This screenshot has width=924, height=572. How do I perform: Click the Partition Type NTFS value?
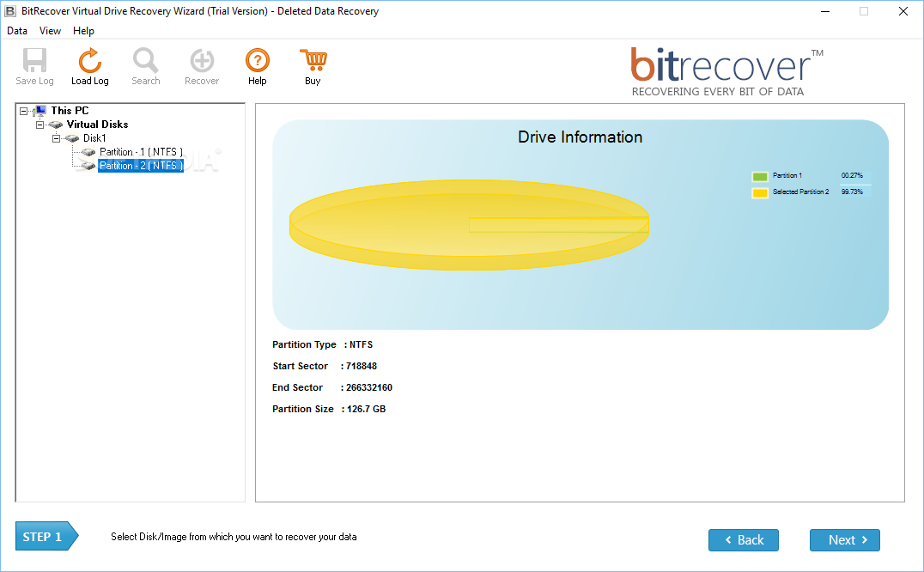tap(361, 344)
